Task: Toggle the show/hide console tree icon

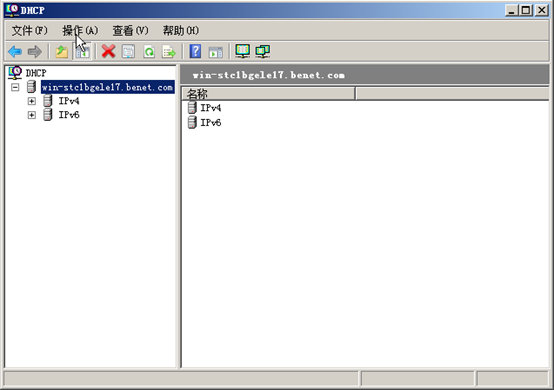Action: point(82,52)
